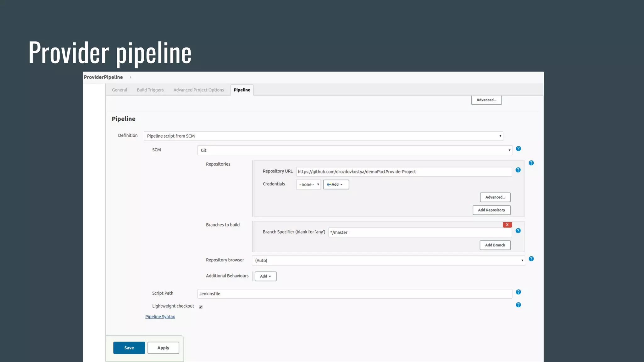
Task: Open the SCM Git dropdown
Action: 355,150
